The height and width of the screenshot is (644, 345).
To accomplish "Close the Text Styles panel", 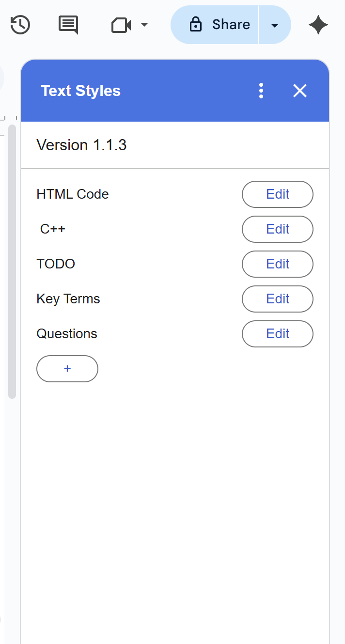I will coord(299,91).
